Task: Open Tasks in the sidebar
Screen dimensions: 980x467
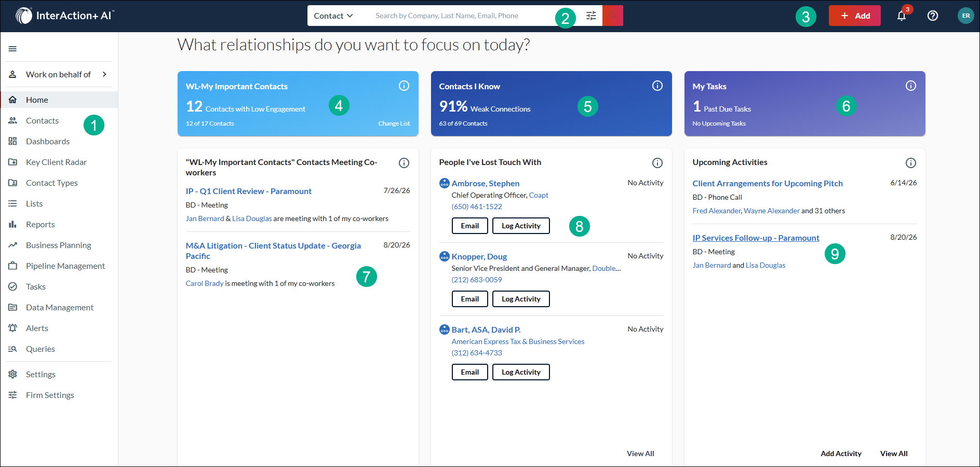Action: [x=59, y=286]
